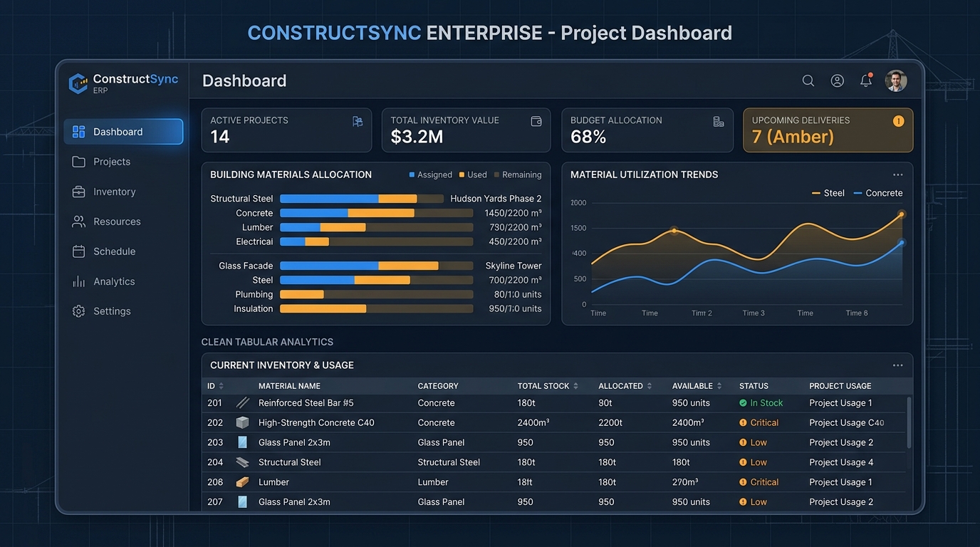Toggle the Steel series in chart legend
The width and height of the screenshot is (980, 547).
pyautogui.click(x=828, y=193)
